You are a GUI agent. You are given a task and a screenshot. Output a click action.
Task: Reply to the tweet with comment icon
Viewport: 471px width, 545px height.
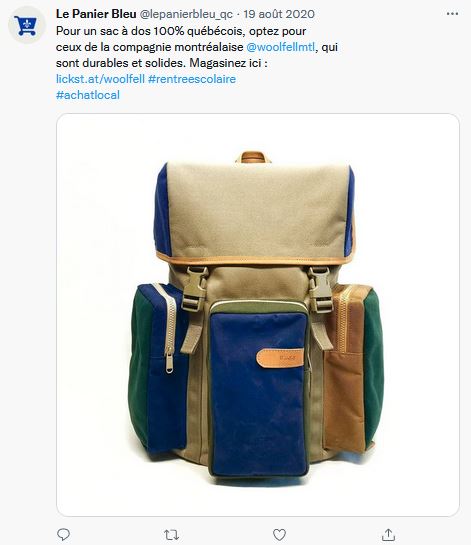[x=63, y=534]
